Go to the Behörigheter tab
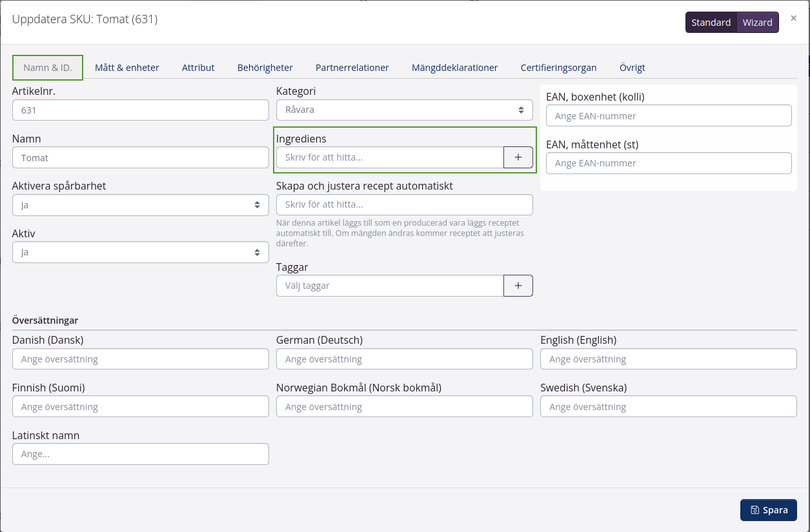This screenshot has height=532, width=810. click(265, 68)
